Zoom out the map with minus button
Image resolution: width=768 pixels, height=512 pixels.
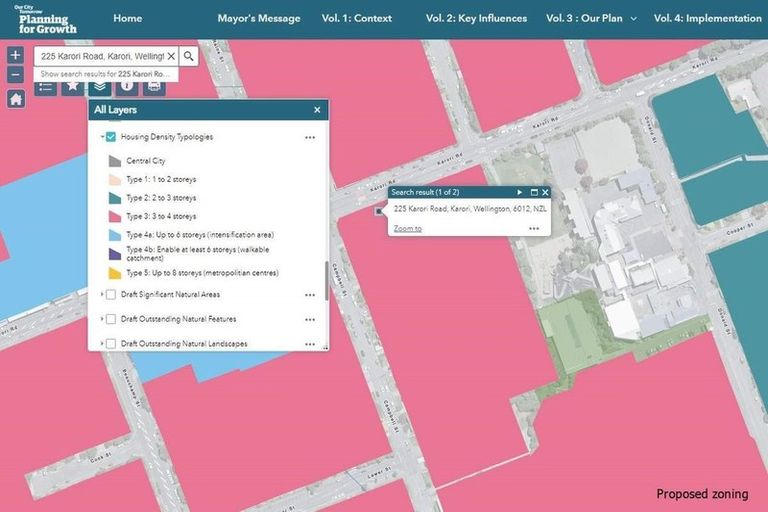tap(16, 75)
